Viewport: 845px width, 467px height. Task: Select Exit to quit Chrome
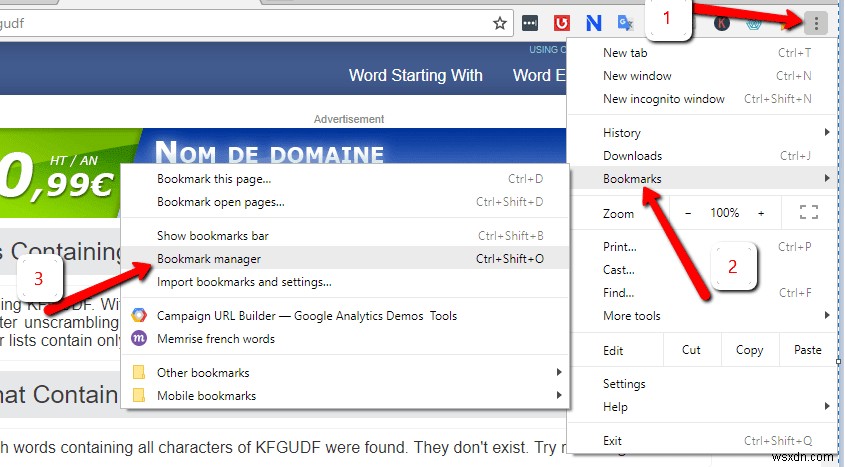point(702,441)
